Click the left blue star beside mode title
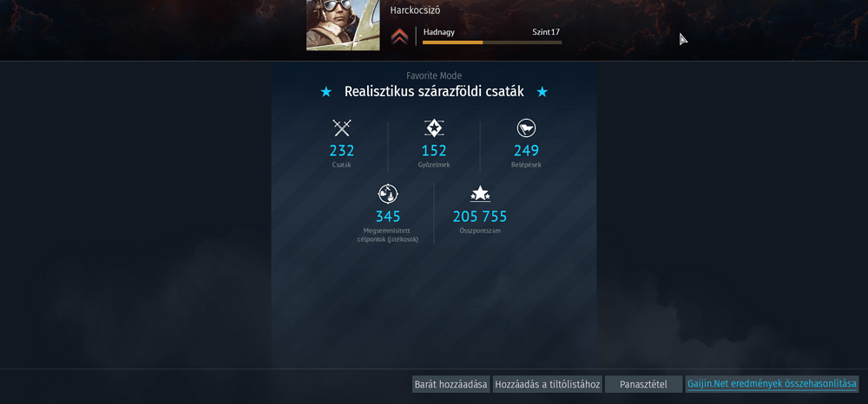 [326, 92]
